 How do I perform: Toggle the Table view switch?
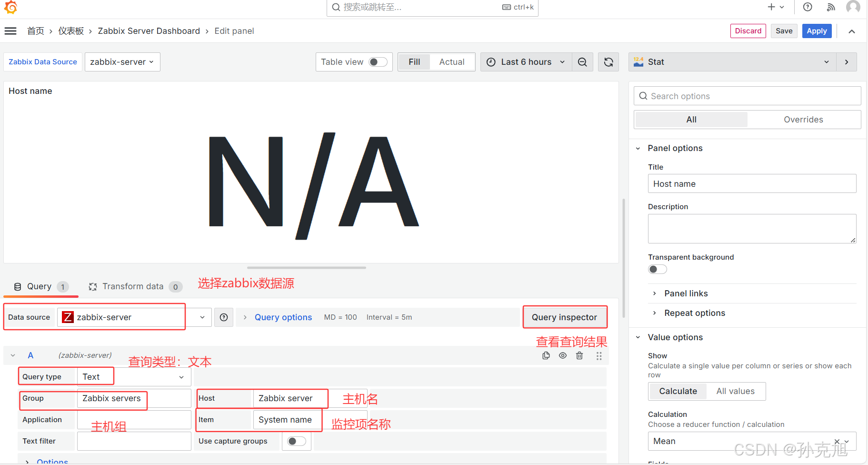379,62
